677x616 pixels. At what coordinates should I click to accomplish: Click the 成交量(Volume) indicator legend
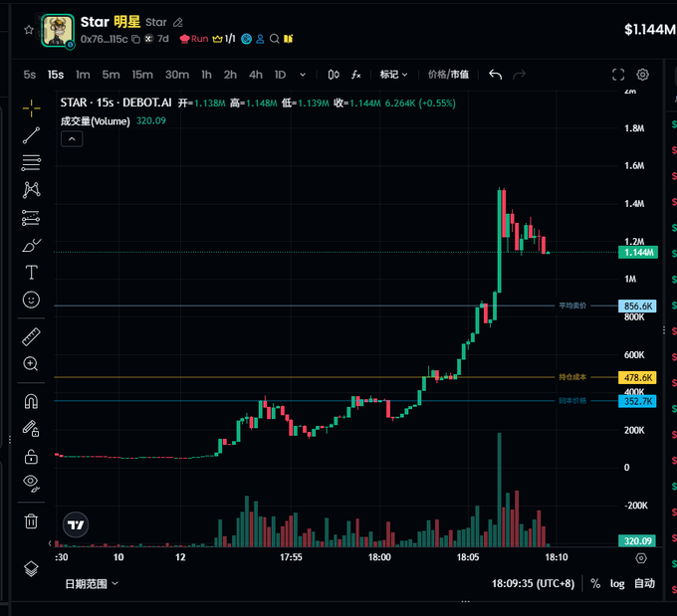(x=95, y=121)
